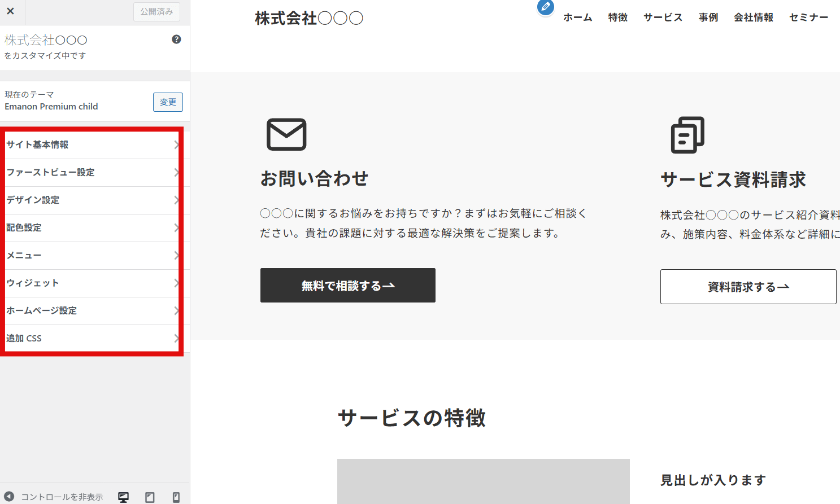Open the 配色設定 panel chevron
Image resolution: width=840 pixels, height=504 pixels.
[177, 227]
